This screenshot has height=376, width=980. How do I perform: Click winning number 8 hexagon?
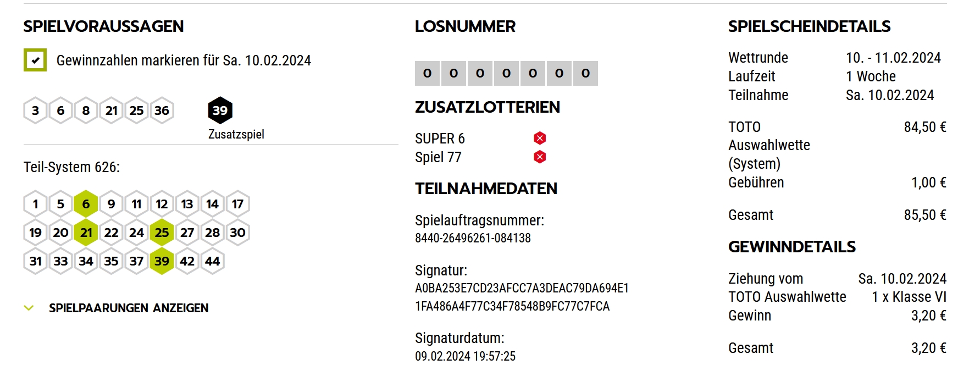pyautogui.click(x=86, y=110)
